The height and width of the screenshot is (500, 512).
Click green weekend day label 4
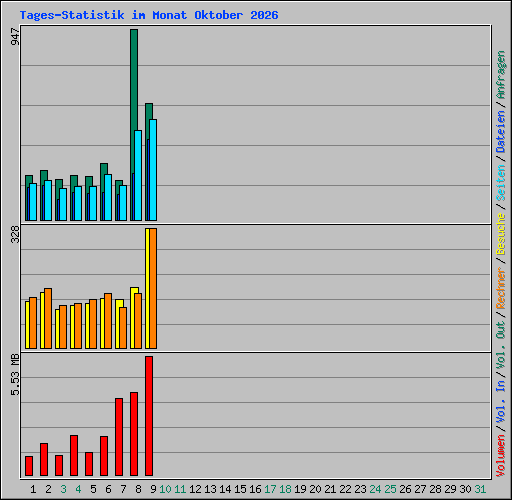pyautogui.click(x=78, y=489)
